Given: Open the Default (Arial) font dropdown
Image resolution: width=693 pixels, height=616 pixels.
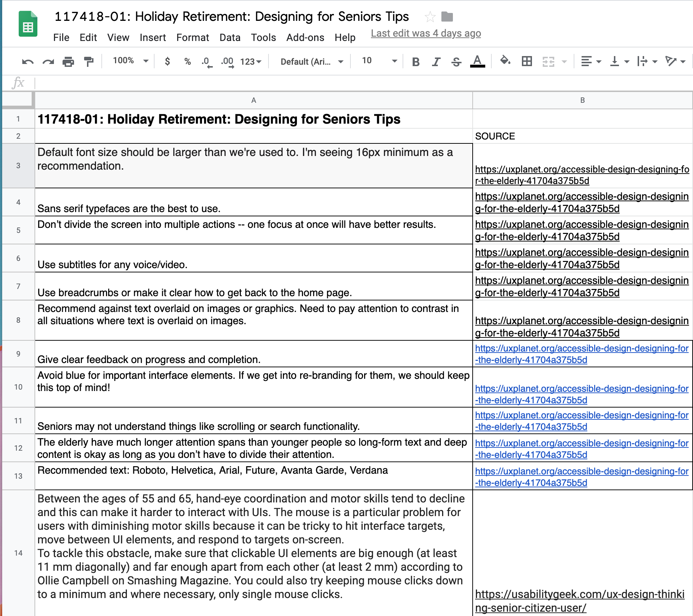Looking at the screenshot, I should click(312, 62).
